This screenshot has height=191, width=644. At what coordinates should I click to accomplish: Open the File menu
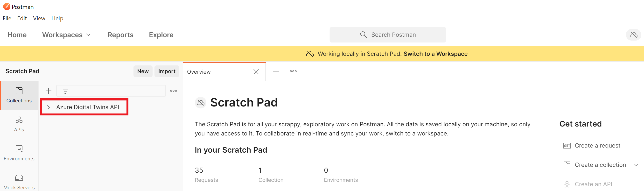[7, 18]
